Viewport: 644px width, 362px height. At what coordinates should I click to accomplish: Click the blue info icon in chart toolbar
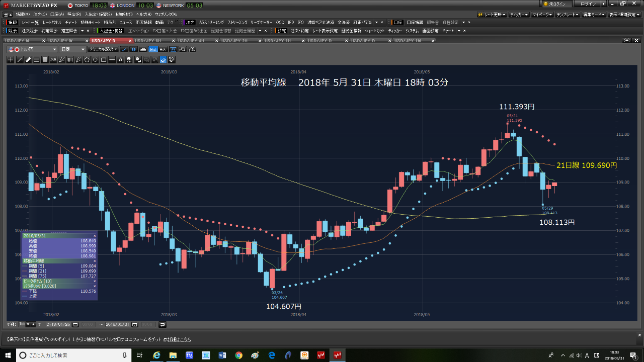click(133, 49)
